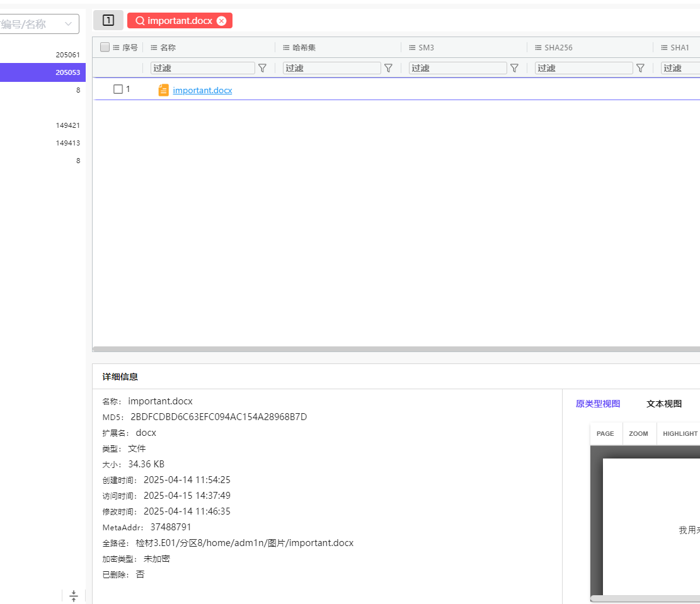
Task: Toggle the select-all checkbox in table header
Action: click(x=105, y=47)
